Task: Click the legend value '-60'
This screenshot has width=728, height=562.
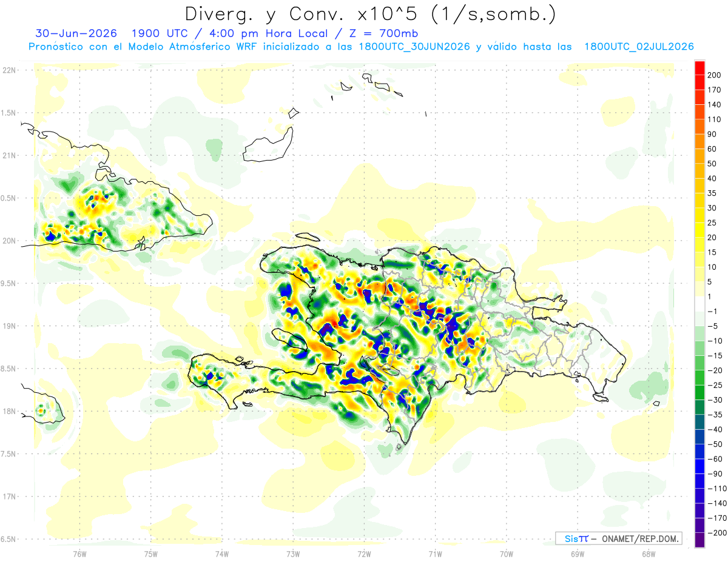Action: 716,459
